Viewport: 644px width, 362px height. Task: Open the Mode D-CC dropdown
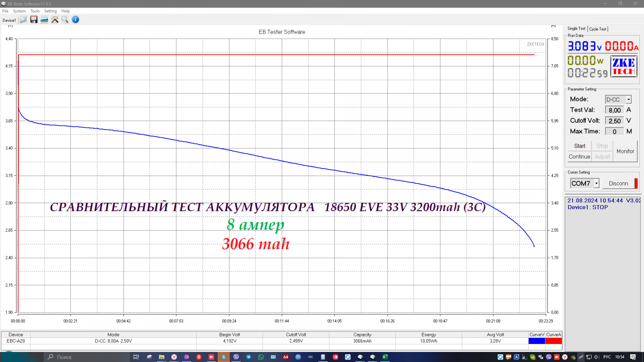pos(628,99)
